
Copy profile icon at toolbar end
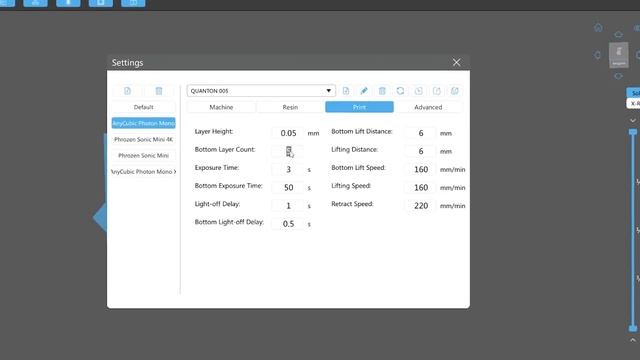(455, 91)
